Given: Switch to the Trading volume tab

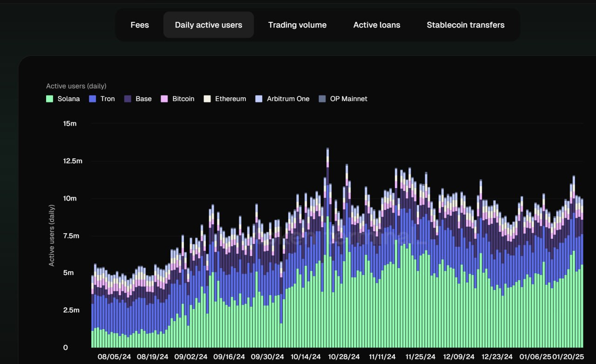Looking at the screenshot, I should [297, 25].
